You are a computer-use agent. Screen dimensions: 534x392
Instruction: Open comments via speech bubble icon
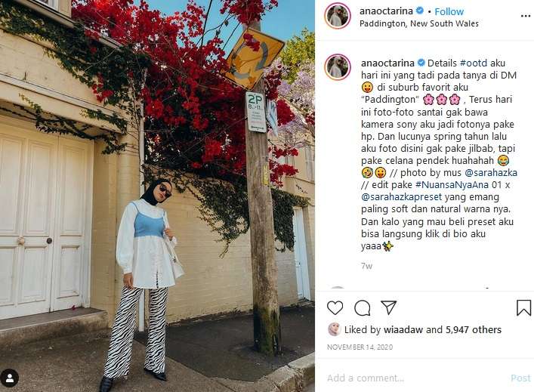tap(362, 308)
